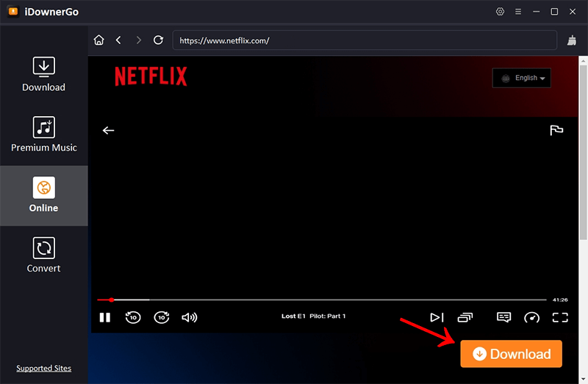The image size is (588, 384).
Task: Maximize the iDownerGo window
Action: [x=554, y=12]
